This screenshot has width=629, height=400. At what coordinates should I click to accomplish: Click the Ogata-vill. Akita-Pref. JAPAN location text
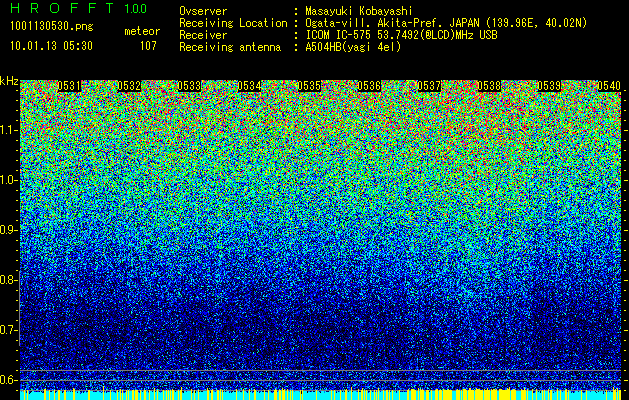446,23
